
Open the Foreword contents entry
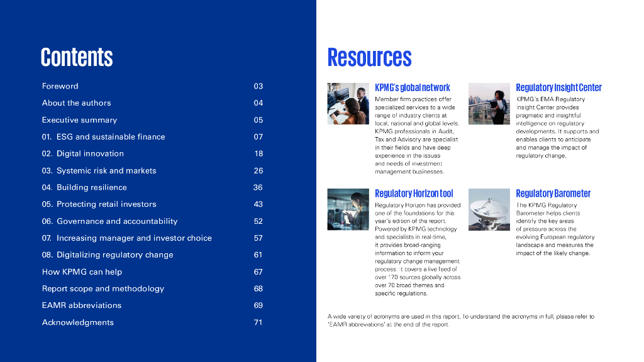60,86
